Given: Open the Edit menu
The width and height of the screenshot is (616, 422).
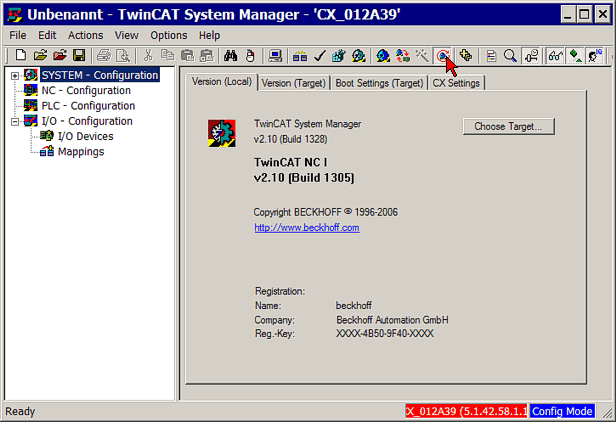Looking at the screenshot, I should tap(47, 35).
